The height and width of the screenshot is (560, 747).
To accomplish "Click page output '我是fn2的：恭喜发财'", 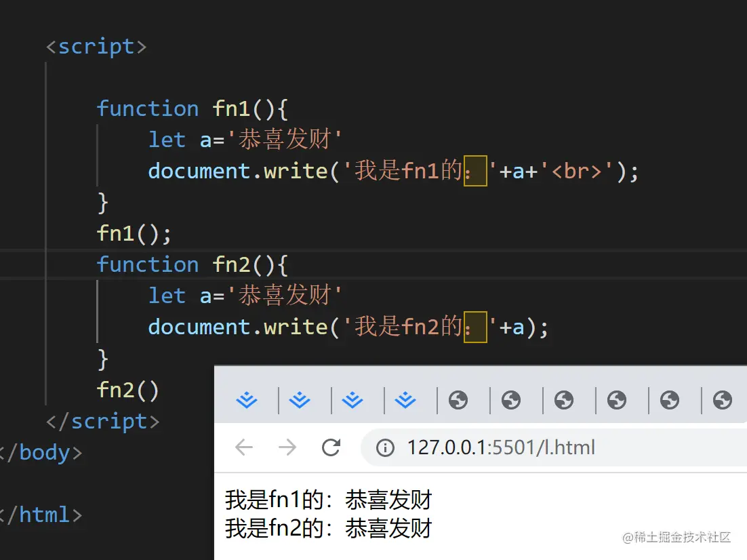I will pos(329,528).
